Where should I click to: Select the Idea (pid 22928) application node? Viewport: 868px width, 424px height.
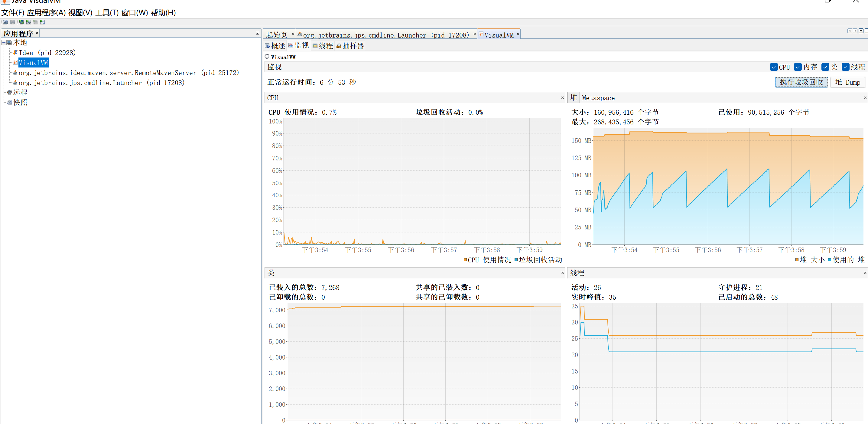(47, 53)
